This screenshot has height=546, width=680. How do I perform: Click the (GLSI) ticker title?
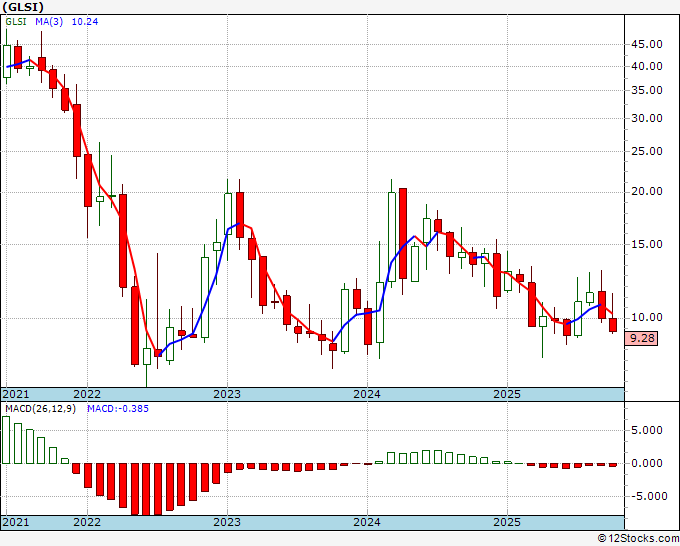coord(23,7)
